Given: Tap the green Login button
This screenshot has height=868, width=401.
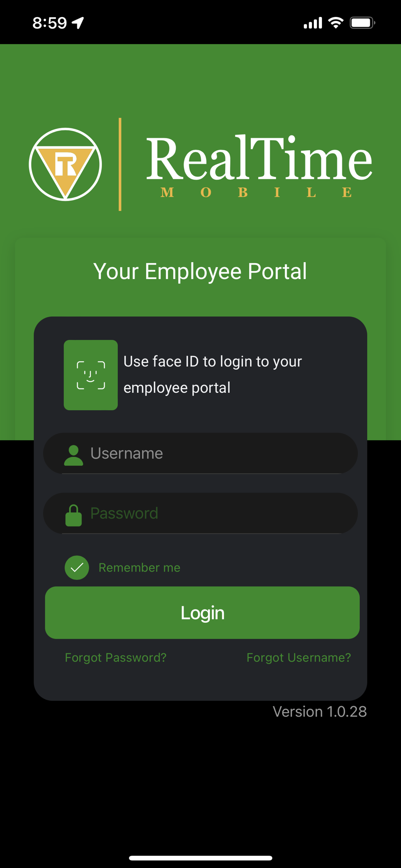Looking at the screenshot, I should (202, 612).
